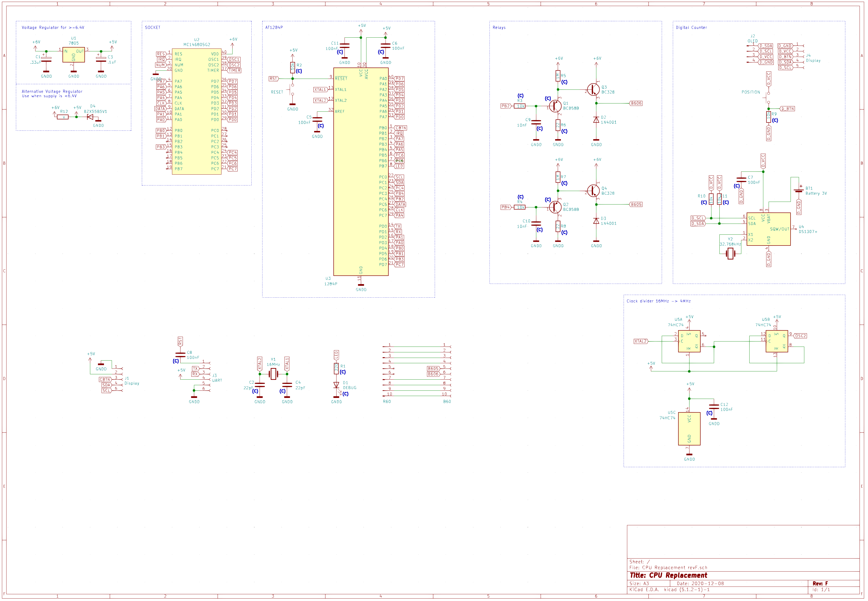Click the R3 10k resistor
The width and height of the screenshot is (868, 601).
point(520,106)
